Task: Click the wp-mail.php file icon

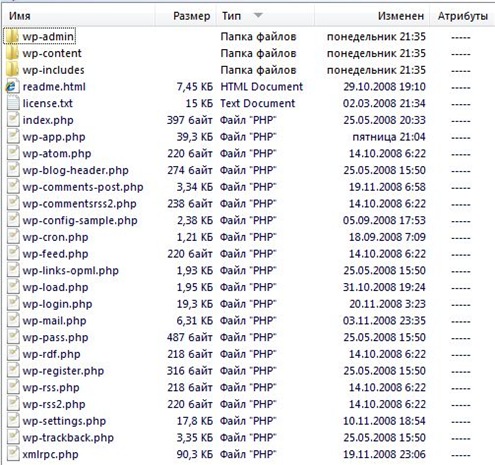Action: pyautogui.click(x=13, y=320)
